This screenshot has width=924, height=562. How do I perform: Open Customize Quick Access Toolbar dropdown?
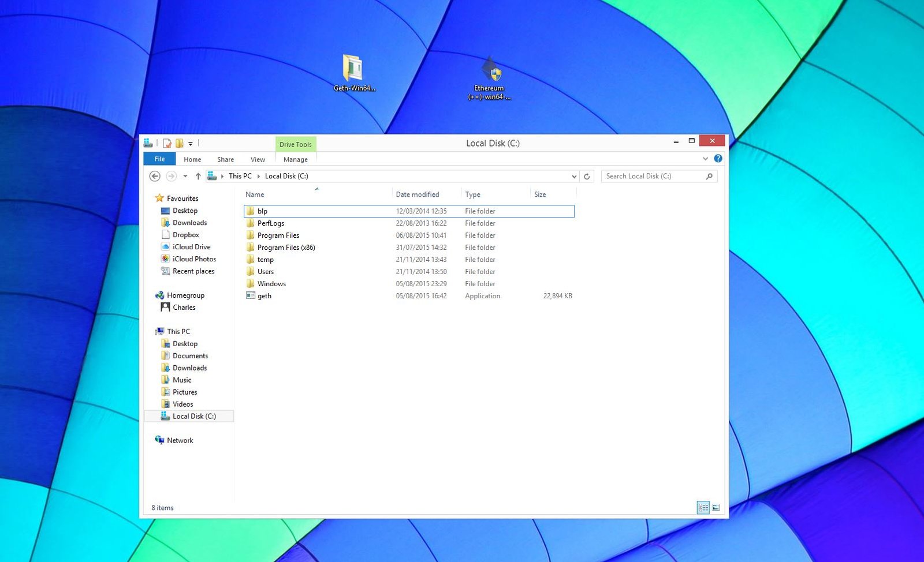[191, 144]
